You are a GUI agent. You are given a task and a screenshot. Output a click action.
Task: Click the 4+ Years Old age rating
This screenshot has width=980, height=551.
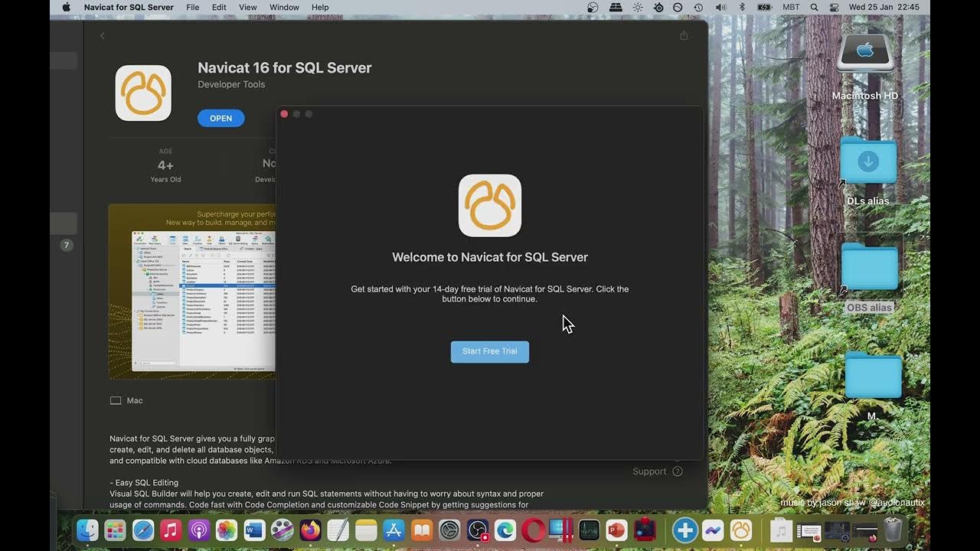[x=165, y=165]
